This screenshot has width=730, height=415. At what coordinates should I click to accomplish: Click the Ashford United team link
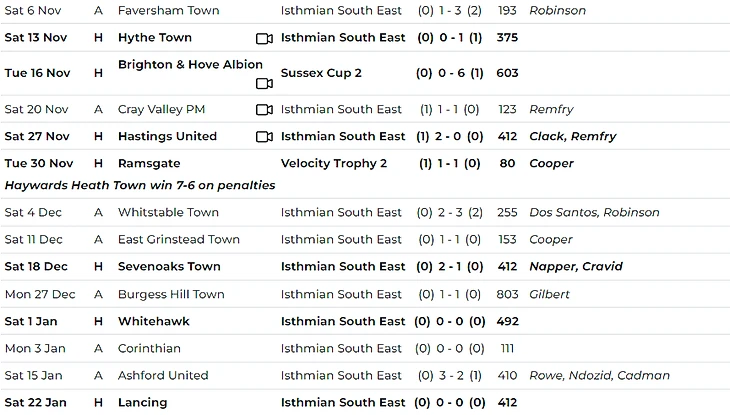tap(163, 376)
